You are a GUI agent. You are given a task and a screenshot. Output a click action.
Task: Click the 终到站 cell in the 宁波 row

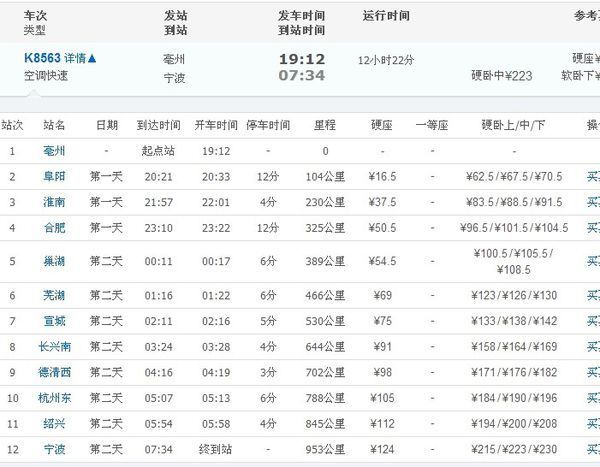click(215, 449)
